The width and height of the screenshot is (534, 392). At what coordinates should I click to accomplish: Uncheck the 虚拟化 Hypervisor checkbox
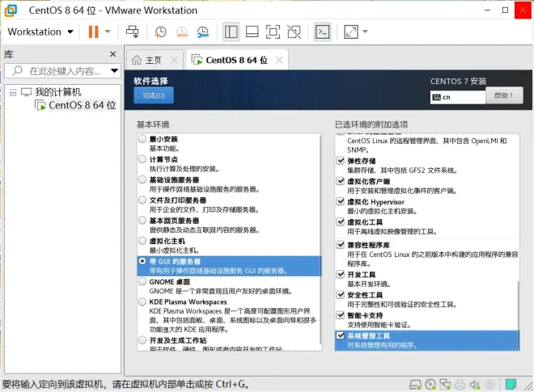click(x=340, y=201)
